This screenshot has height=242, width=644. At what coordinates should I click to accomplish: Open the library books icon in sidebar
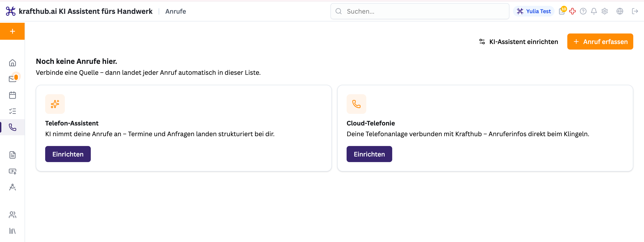pos(12,231)
